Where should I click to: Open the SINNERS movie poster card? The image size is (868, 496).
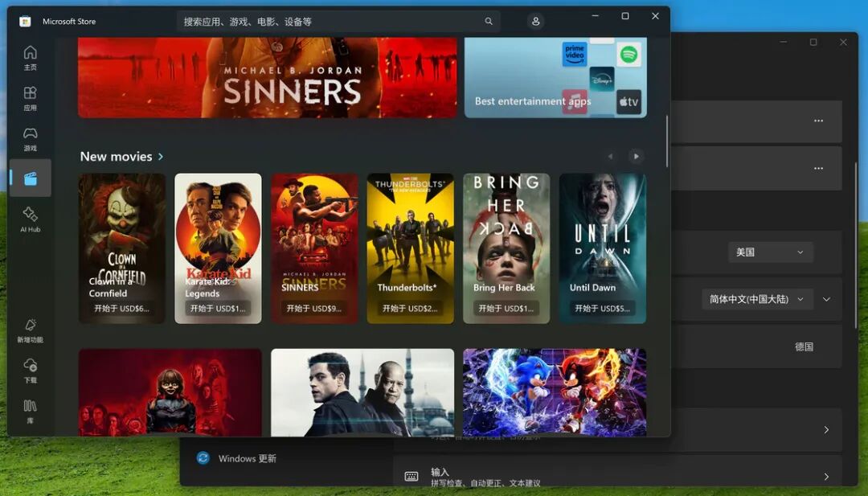[314, 248]
